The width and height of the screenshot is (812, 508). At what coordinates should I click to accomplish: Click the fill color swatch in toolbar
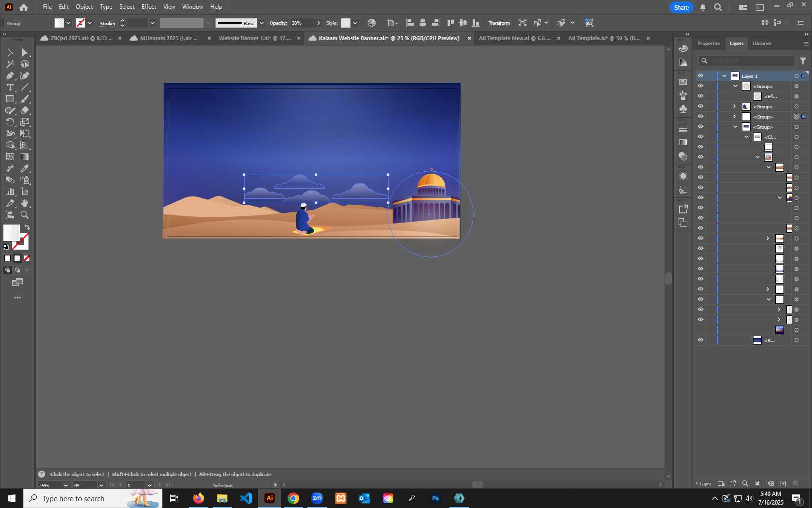12,233
